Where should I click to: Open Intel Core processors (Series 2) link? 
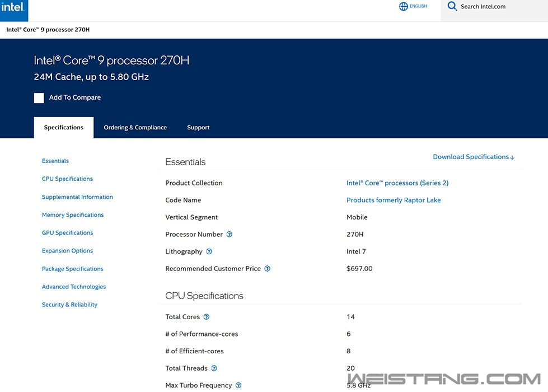397,183
